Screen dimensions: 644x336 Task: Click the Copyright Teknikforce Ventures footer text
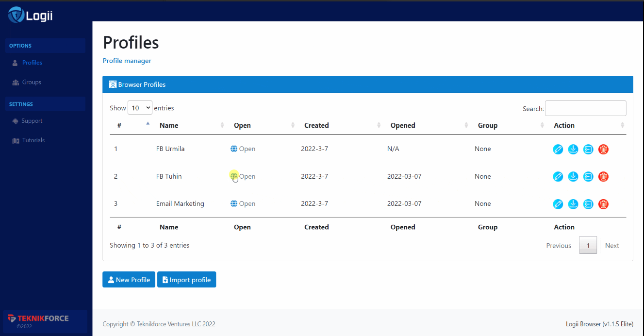pyautogui.click(x=159, y=324)
